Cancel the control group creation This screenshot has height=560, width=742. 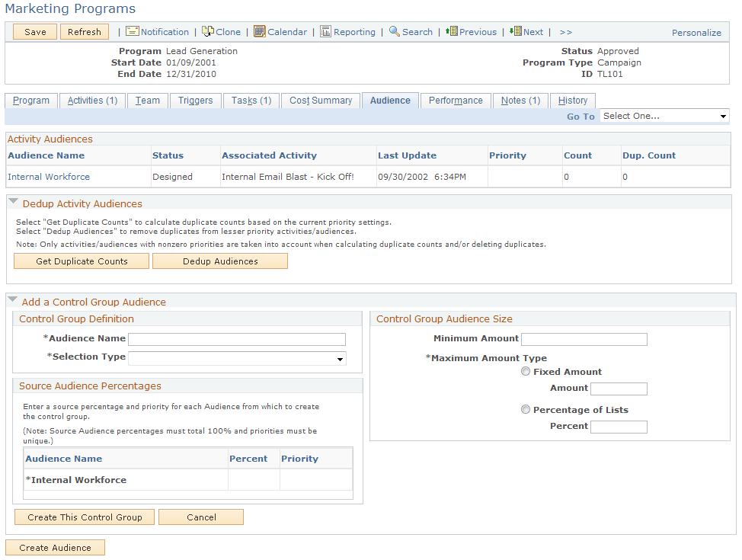point(201,517)
